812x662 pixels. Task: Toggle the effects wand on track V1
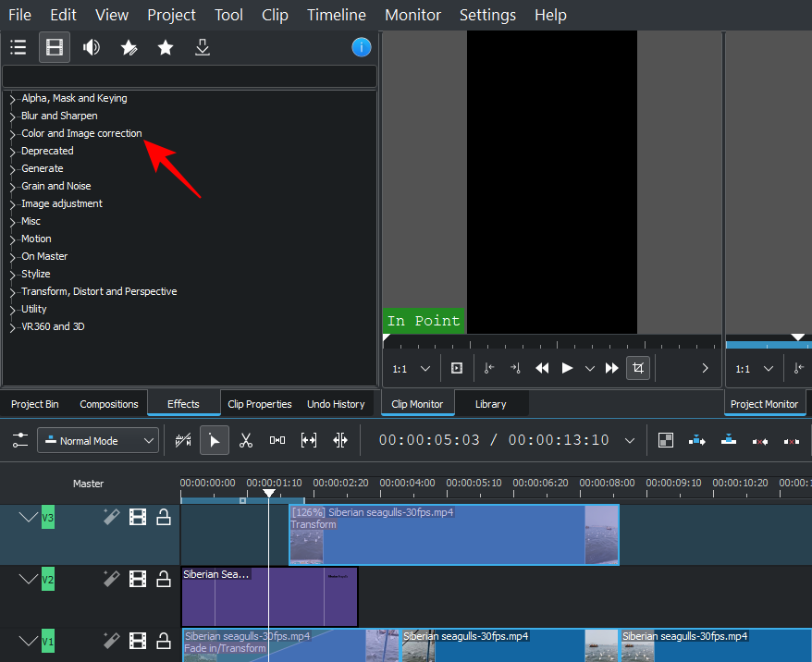[x=111, y=640]
